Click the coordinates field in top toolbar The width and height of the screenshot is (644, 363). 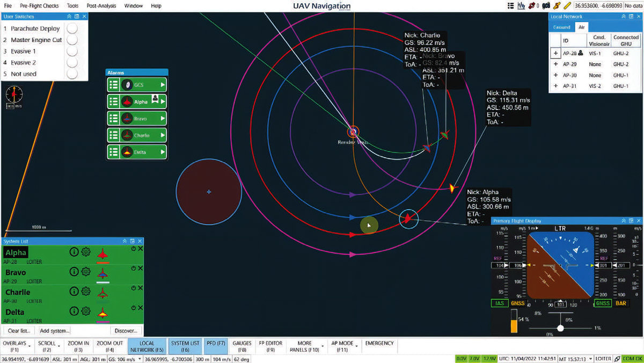pos(597,6)
